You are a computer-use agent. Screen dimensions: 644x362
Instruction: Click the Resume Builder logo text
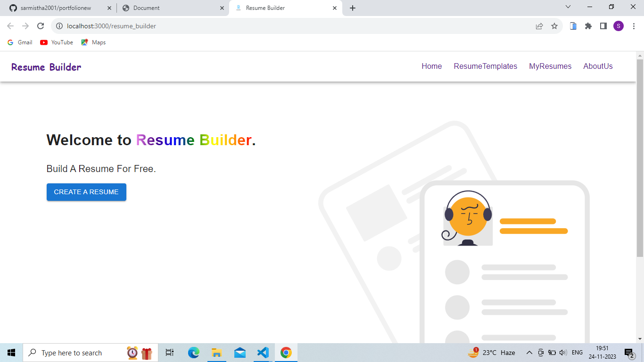(x=46, y=67)
